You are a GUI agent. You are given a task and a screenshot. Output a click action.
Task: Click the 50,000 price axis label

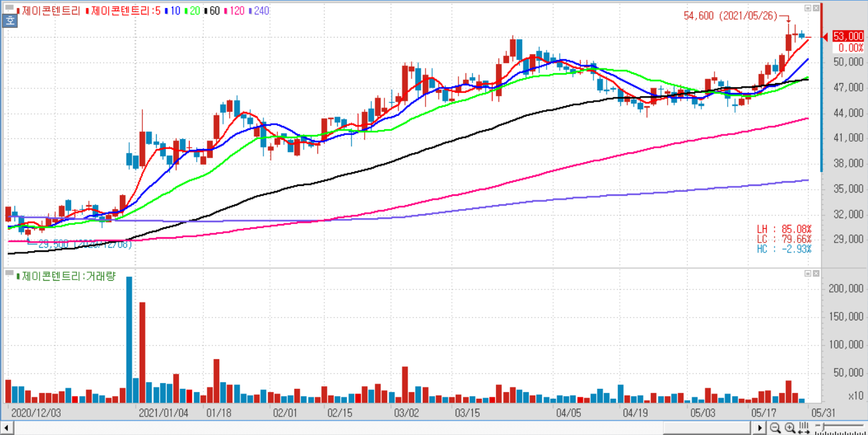(x=848, y=63)
